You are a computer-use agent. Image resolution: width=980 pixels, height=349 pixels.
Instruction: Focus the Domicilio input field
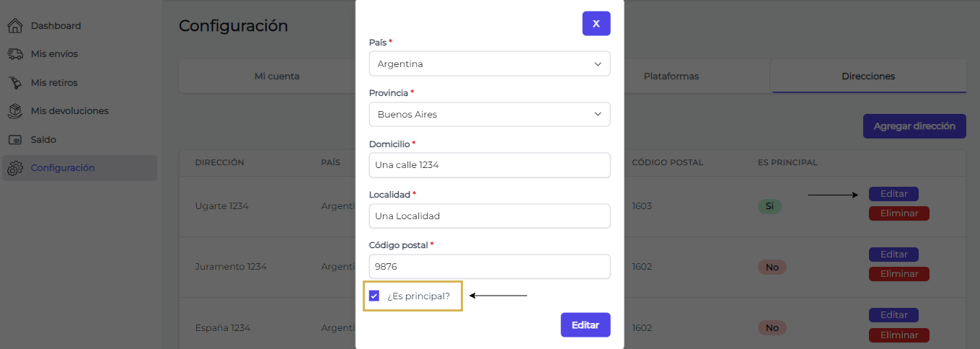(x=490, y=164)
